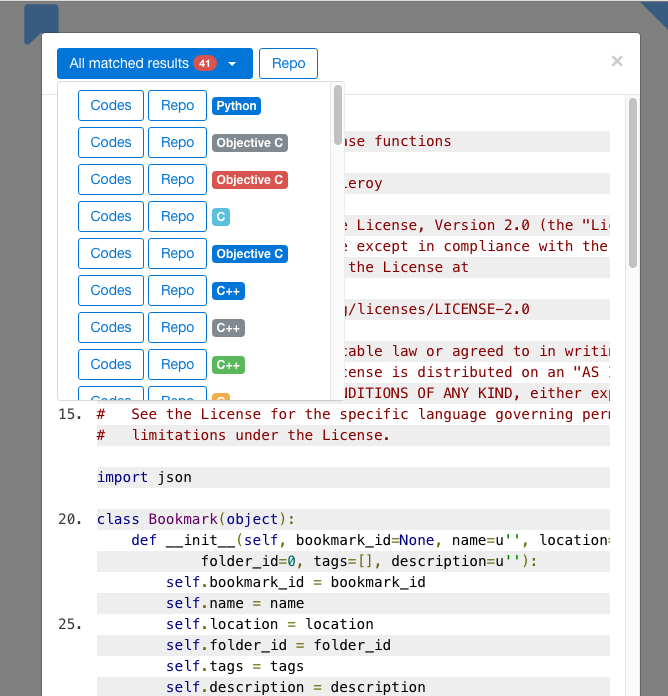The height and width of the screenshot is (696, 668).
Task: Select the blue C++ badge
Action: click(228, 291)
